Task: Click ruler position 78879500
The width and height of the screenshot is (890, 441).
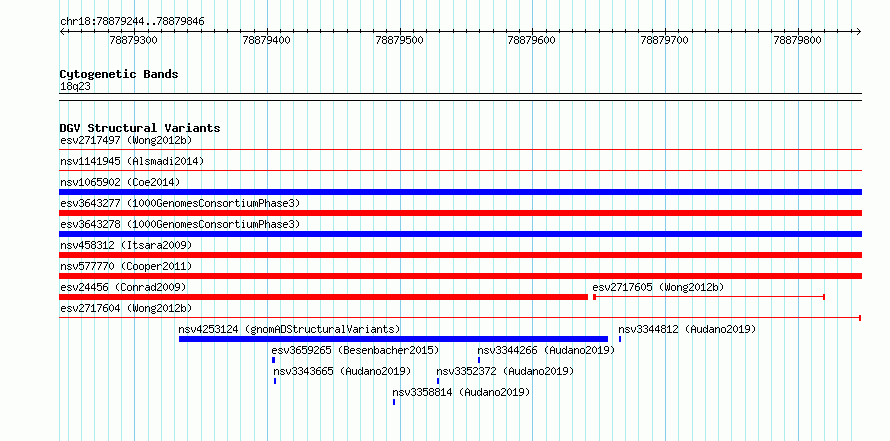Action: pos(400,40)
